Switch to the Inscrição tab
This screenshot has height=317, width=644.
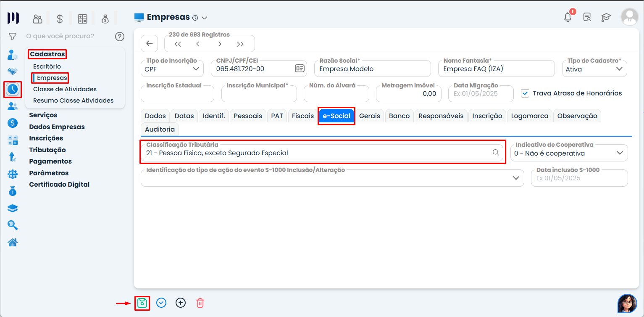pos(487,116)
